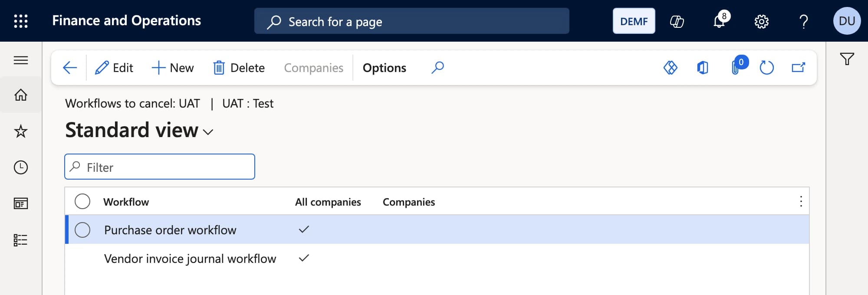Open Modules list icon in sidebar
Screen dimensions: 868x295
[x=21, y=240]
